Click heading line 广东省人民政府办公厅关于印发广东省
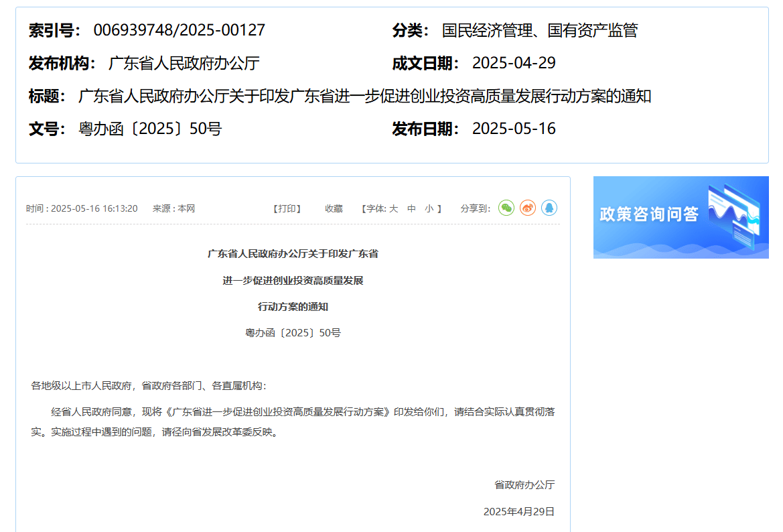Viewport: 783px width, 532px height. 293,254
